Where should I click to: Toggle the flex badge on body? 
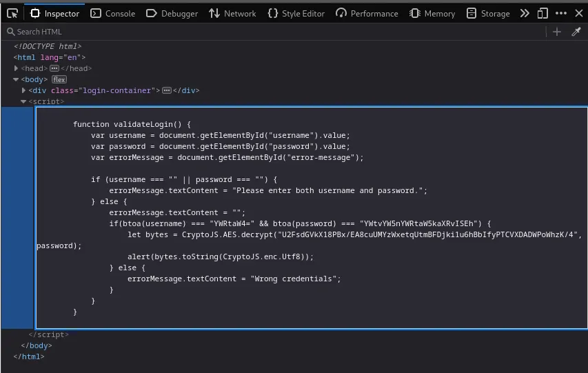59,79
